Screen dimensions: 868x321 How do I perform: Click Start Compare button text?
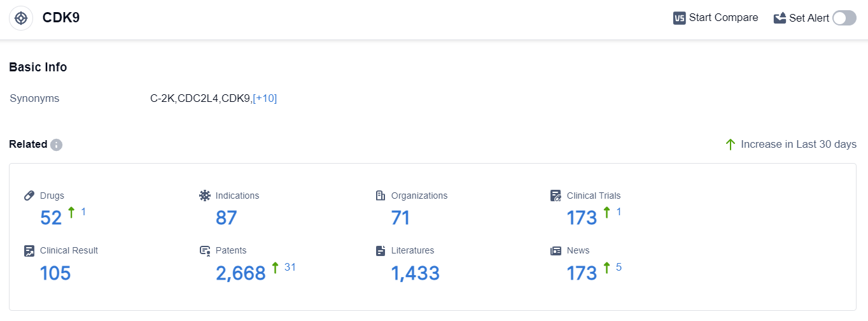pos(724,18)
